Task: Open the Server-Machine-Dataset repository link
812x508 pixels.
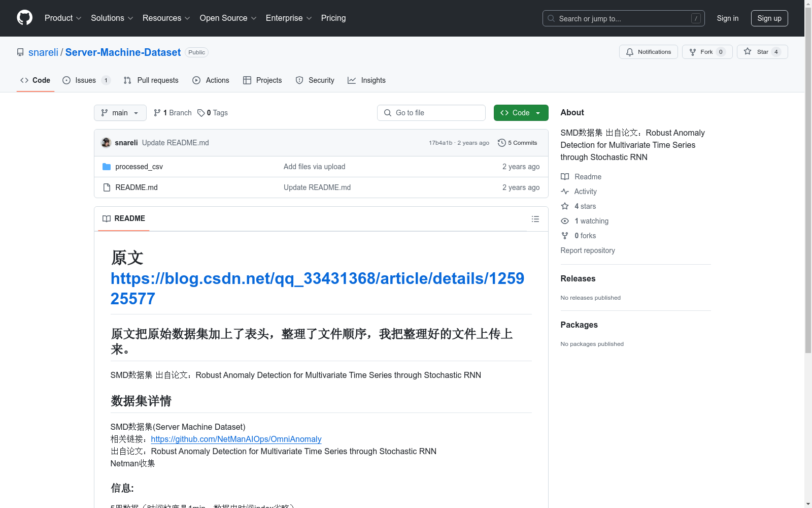Action: [x=123, y=52]
